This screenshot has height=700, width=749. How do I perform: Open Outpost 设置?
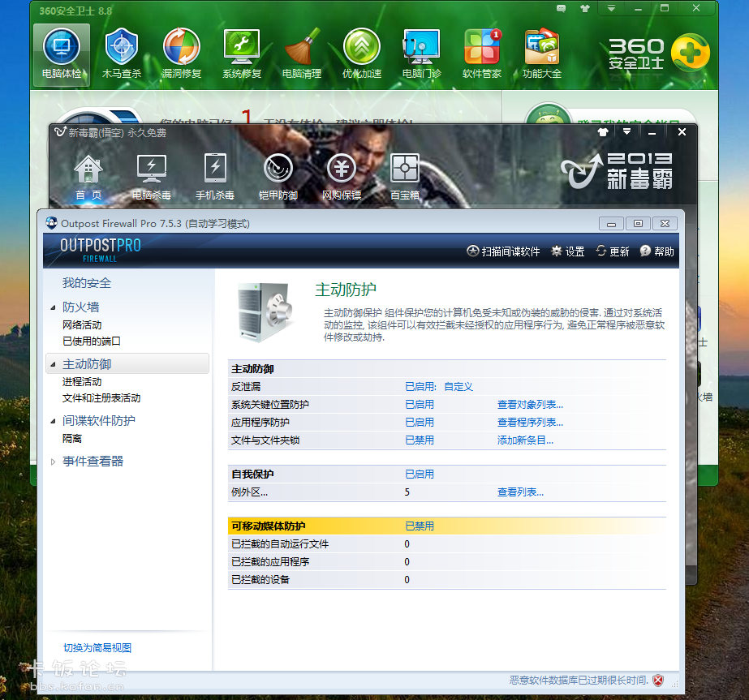pyautogui.click(x=567, y=251)
